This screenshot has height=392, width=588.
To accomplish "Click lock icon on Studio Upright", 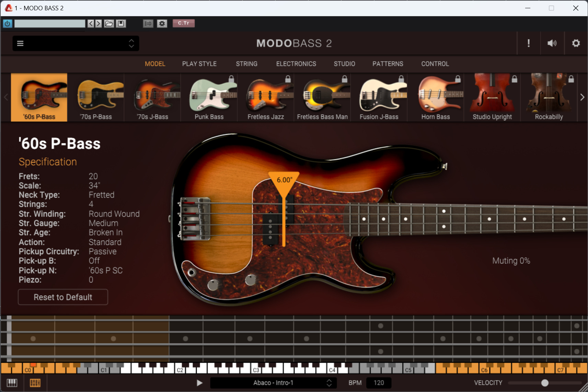I will pyautogui.click(x=515, y=79).
